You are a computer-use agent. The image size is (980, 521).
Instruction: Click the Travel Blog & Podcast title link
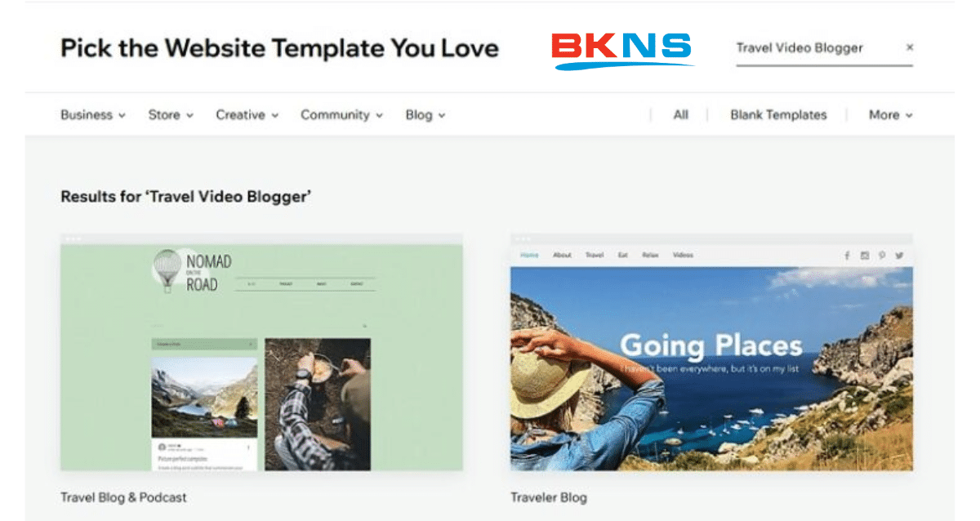point(123,497)
